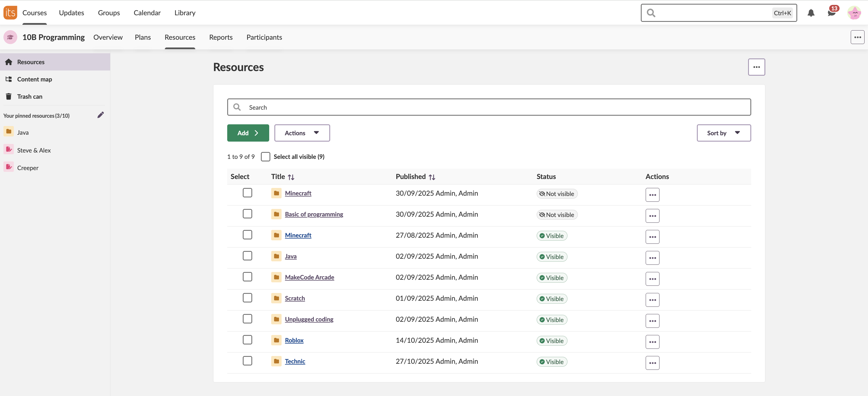Open the Calendar menu item
The width and height of the screenshot is (868, 396).
147,13
